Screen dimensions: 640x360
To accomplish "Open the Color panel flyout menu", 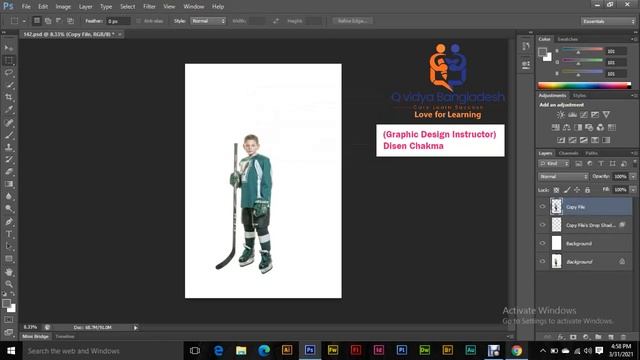I will point(634,39).
